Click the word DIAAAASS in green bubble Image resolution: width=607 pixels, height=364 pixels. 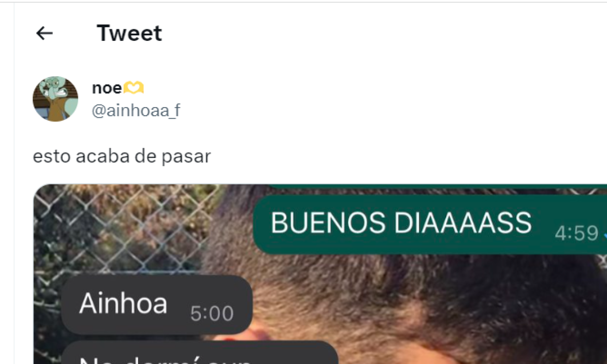tap(463, 223)
